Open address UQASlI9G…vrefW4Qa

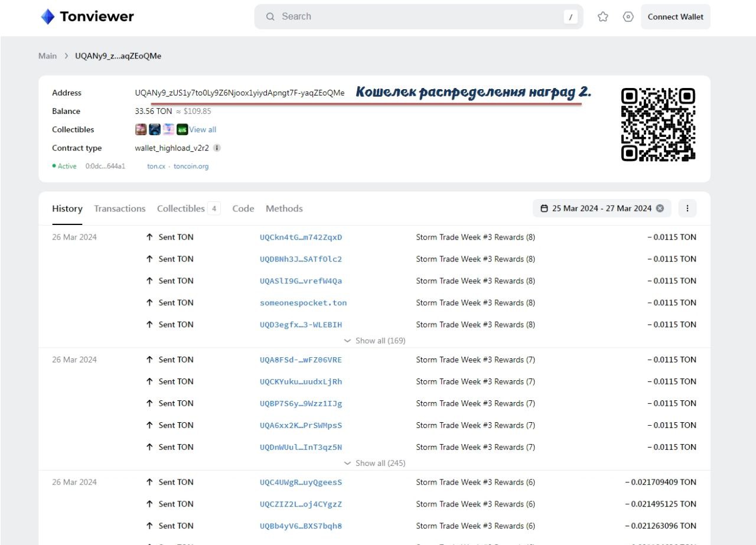(x=301, y=281)
